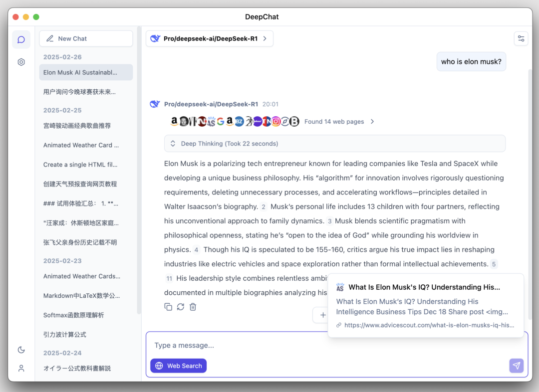Click the Type a message input field
This screenshot has height=392, width=539.
tap(337, 345)
